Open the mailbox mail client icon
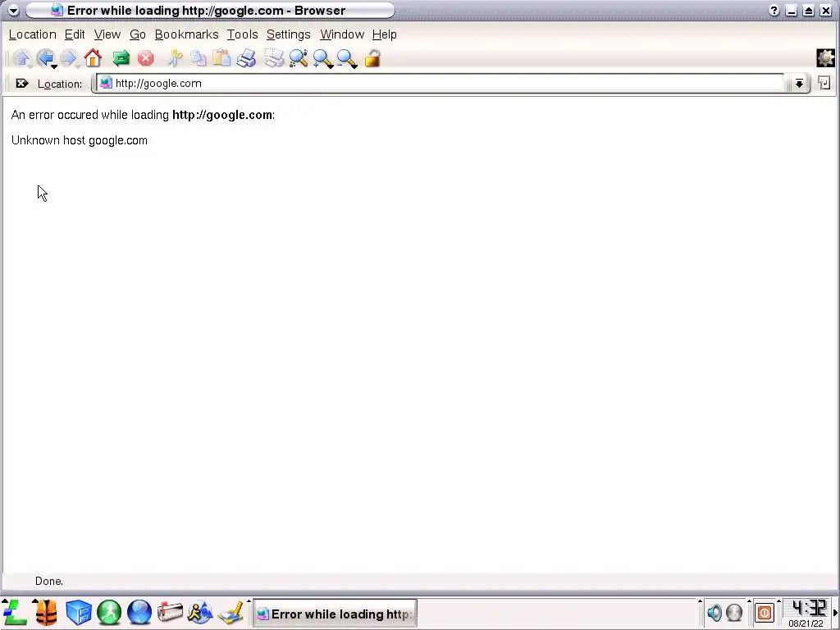Viewport: 840px width, 630px height. pos(170,612)
